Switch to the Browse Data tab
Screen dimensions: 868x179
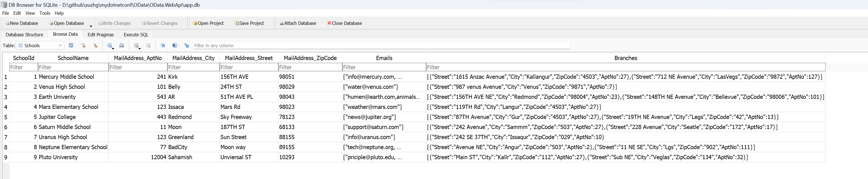[x=65, y=34]
